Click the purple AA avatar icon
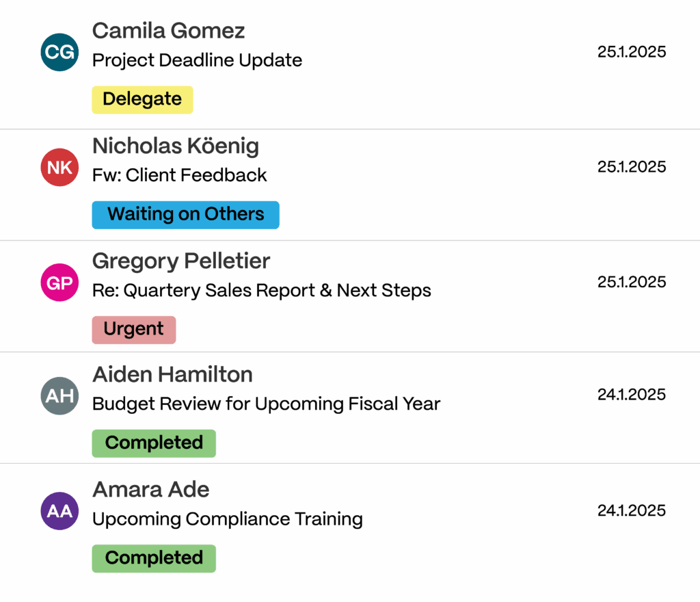Screen dimensions: 700x602 [x=60, y=510]
